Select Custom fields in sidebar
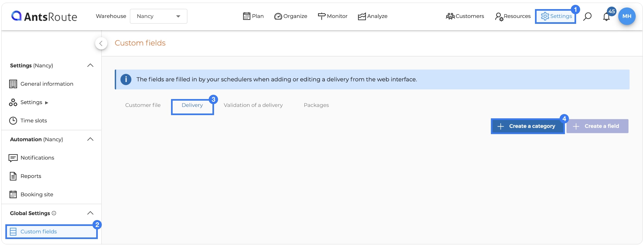This screenshot has width=644, height=246. (x=51, y=232)
